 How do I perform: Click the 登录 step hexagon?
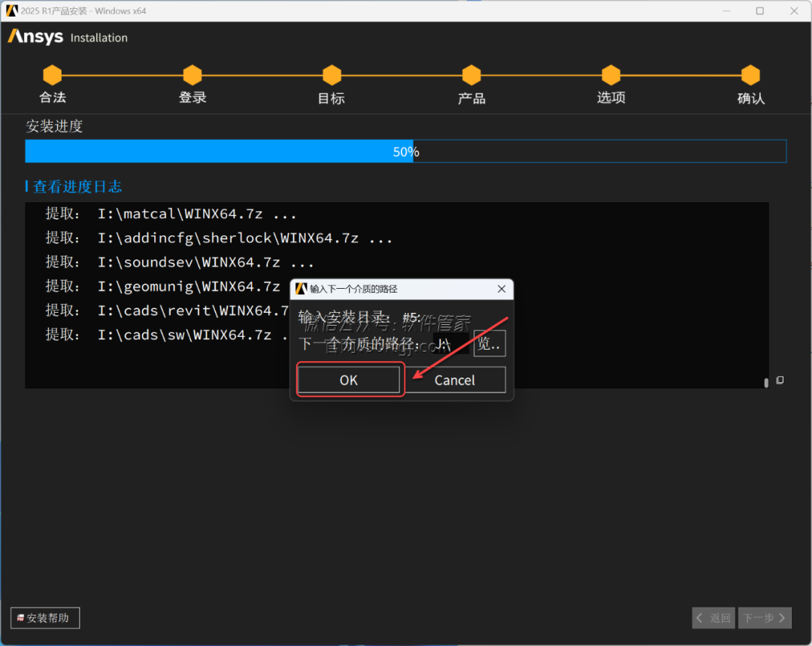tap(192, 75)
